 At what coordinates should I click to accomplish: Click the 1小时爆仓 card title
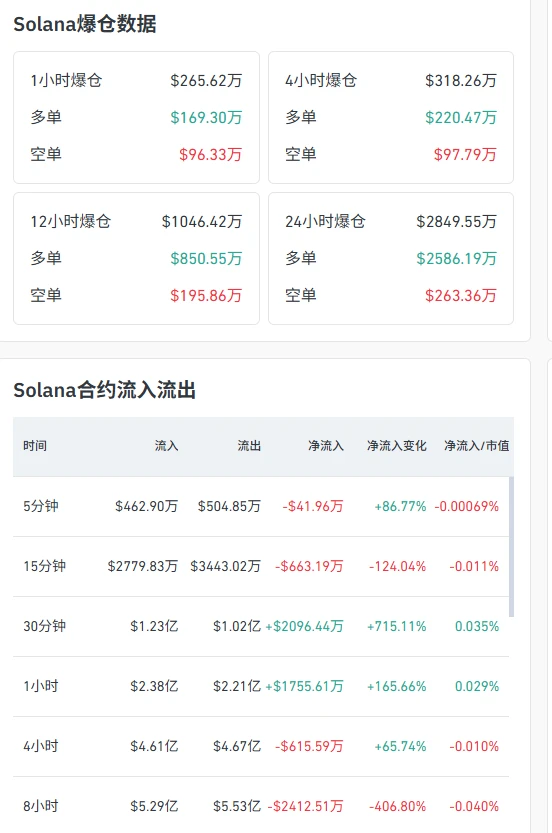[66, 80]
